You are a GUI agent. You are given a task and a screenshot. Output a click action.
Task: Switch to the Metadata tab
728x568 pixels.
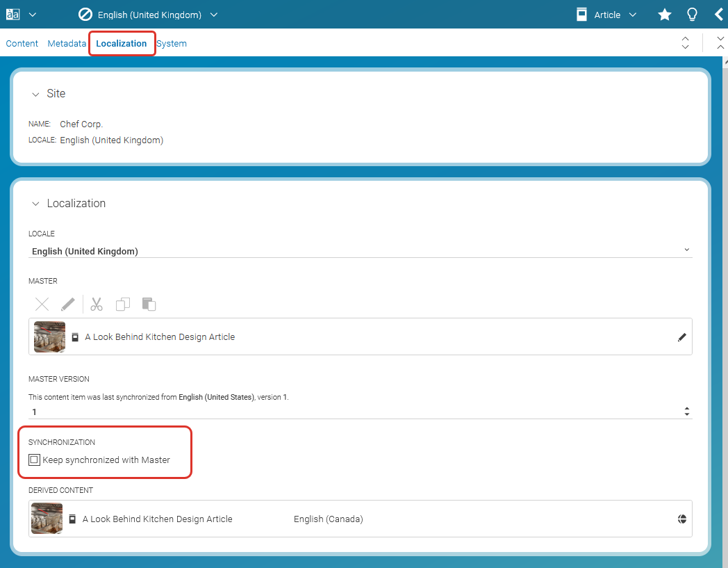pyautogui.click(x=67, y=43)
